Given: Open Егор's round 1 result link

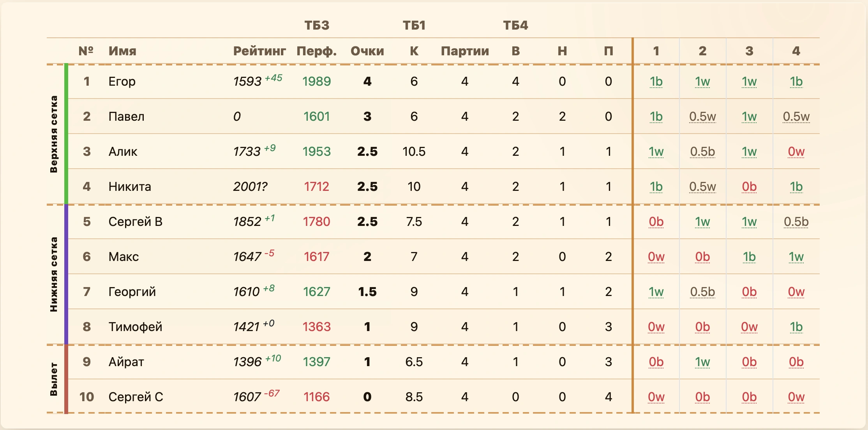Looking at the screenshot, I should (x=656, y=81).
